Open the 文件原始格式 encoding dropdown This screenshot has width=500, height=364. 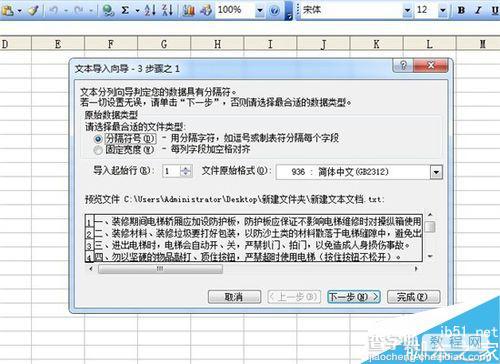coord(436,172)
